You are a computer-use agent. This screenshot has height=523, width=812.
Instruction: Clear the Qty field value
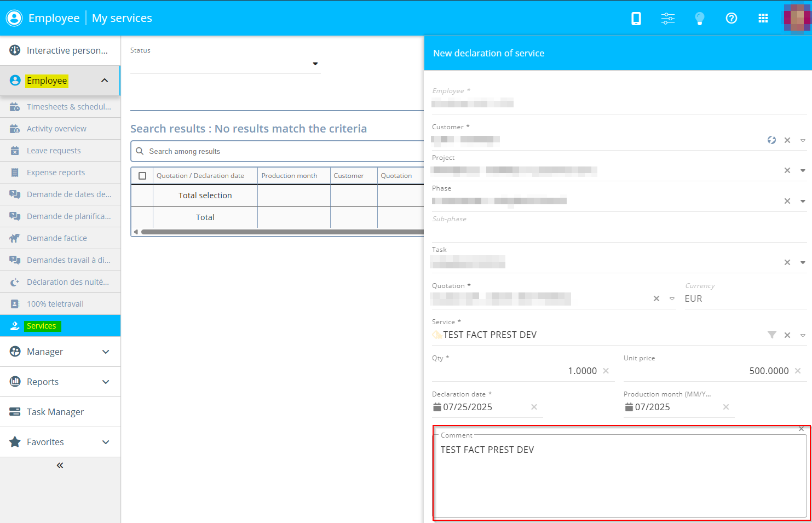[606, 371]
